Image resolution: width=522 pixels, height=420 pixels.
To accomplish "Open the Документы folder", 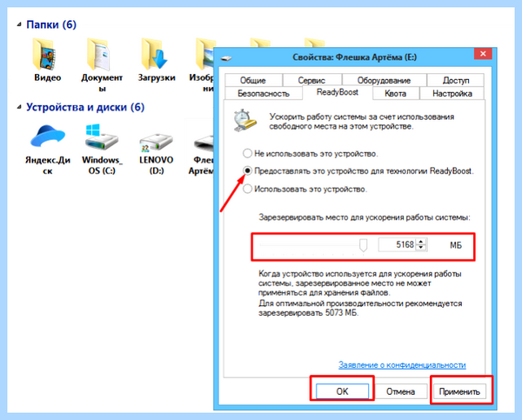I will tap(102, 65).
